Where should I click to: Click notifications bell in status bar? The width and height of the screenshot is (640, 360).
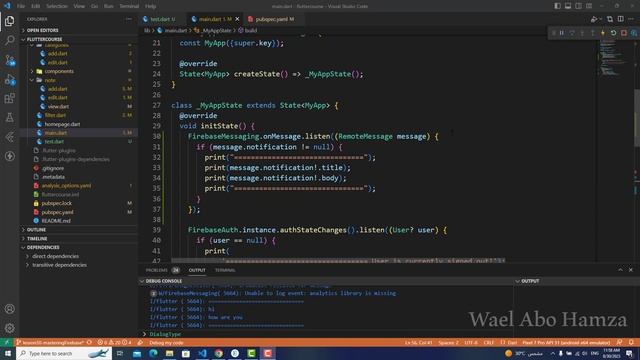pos(631,342)
